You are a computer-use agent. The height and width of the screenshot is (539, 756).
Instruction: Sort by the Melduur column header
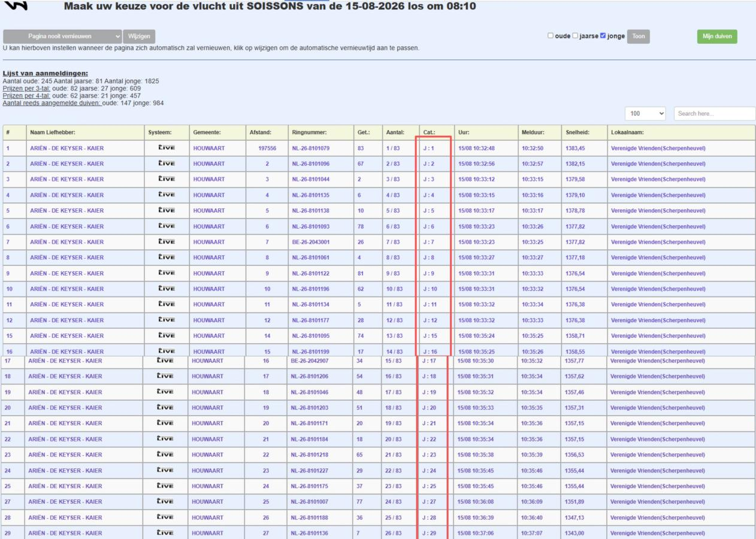[x=539, y=132]
